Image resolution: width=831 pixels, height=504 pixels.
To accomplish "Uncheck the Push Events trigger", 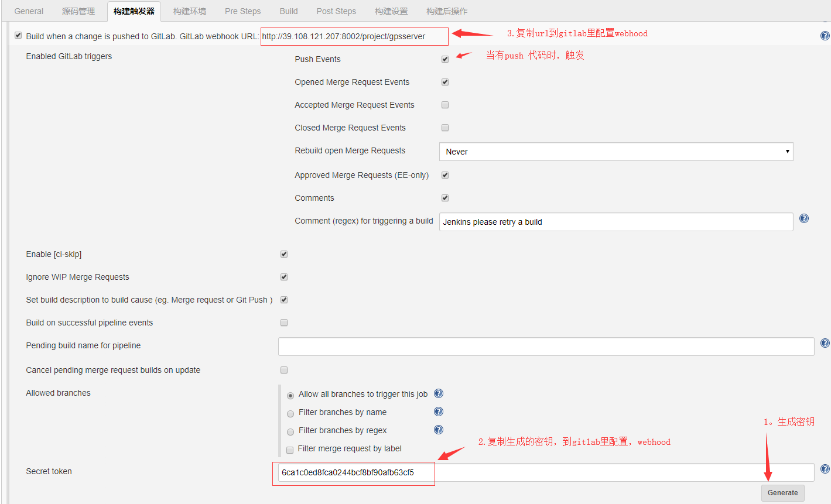I will [x=445, y=59].
